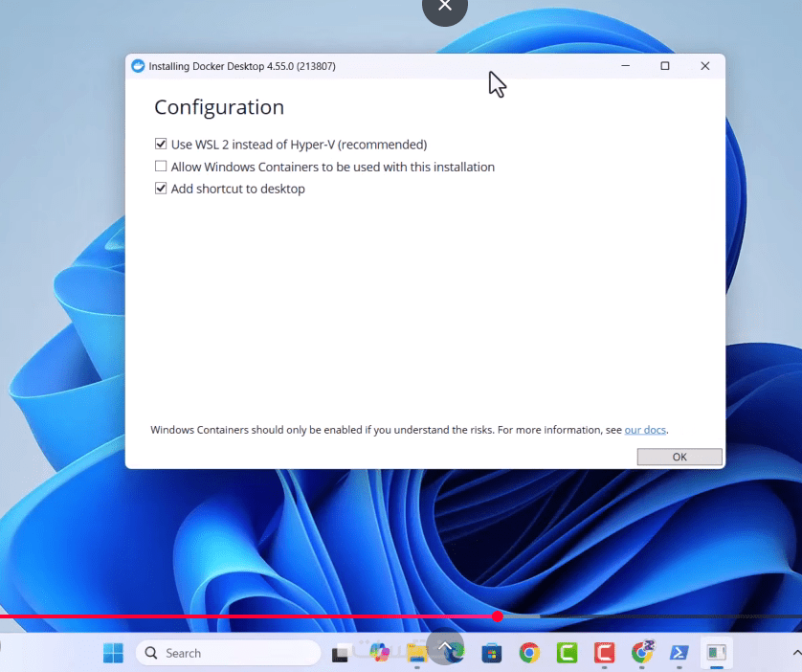Click the Installing Docker Desktop 4.55.0 title
Image resolution: width=802 pixels, height=672 pixels.
point(242,66)
